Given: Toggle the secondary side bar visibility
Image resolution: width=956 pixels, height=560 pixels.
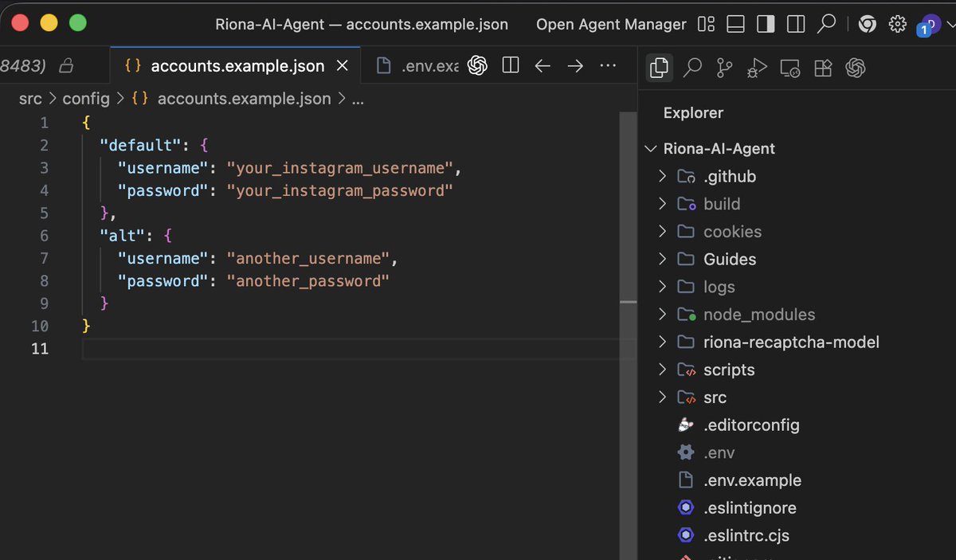Looking at the screenshot, I should pyautogui.click(x=795, y=24).
